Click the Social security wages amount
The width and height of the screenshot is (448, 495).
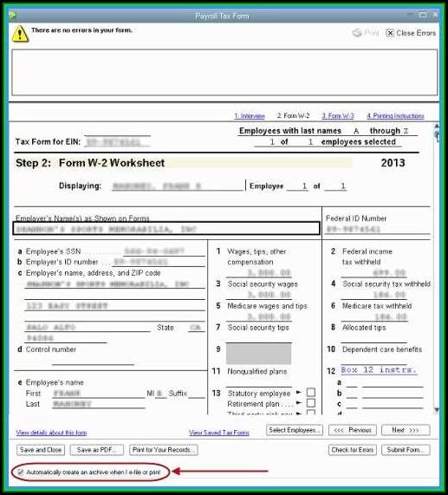(x=259, y=295)
